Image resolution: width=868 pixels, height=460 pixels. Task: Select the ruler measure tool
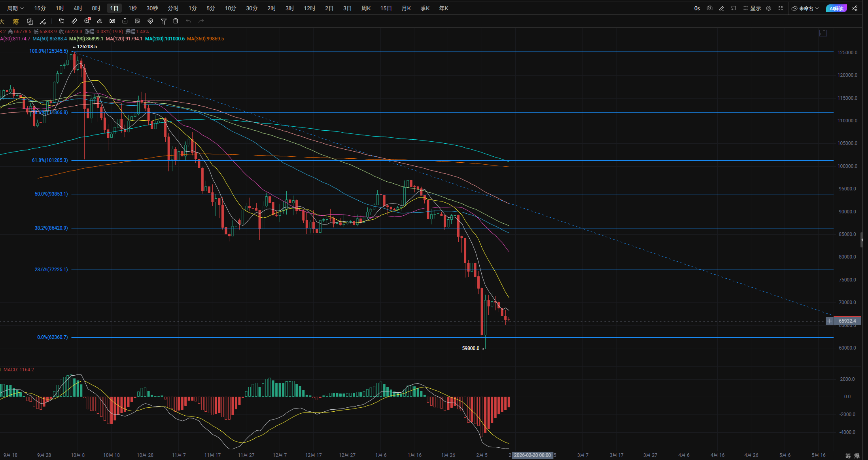pyautogui.click(x=74, y=21)
